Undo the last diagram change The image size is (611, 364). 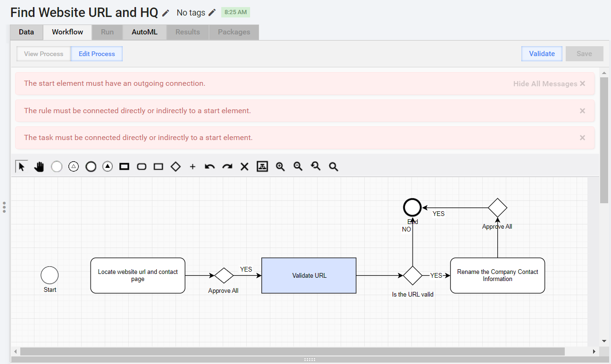[210, 166]
